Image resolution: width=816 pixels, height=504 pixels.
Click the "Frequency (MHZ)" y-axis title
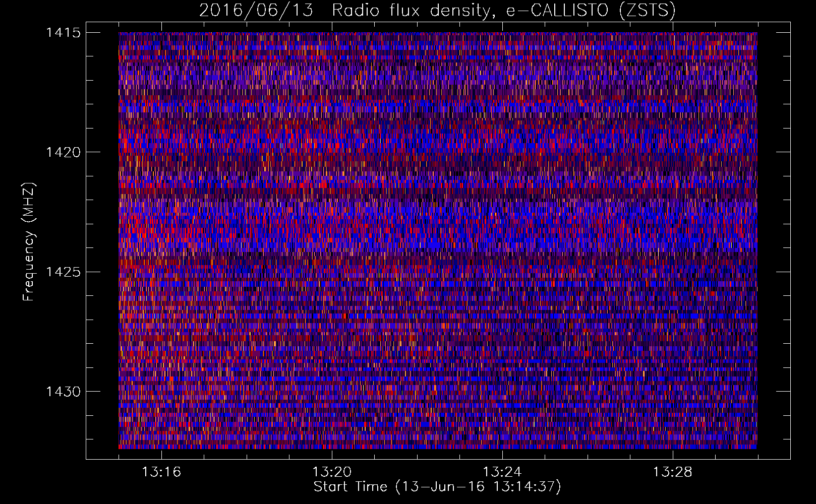[x=29, y=242]
